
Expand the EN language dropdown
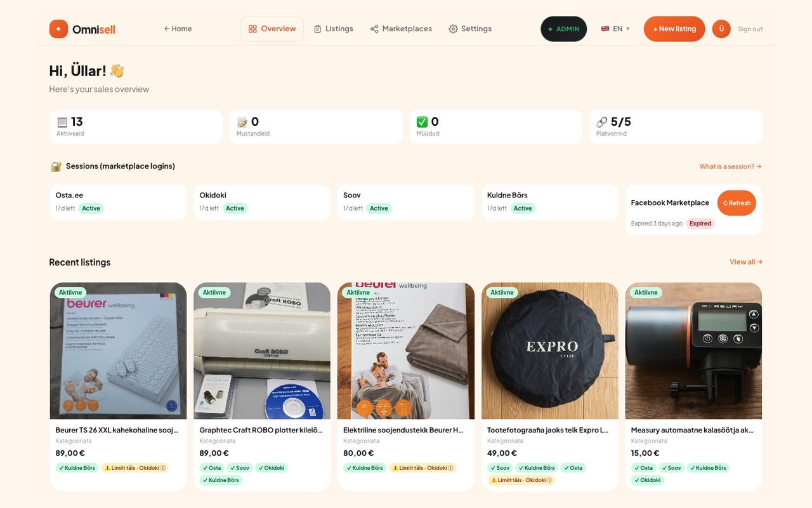615,29
